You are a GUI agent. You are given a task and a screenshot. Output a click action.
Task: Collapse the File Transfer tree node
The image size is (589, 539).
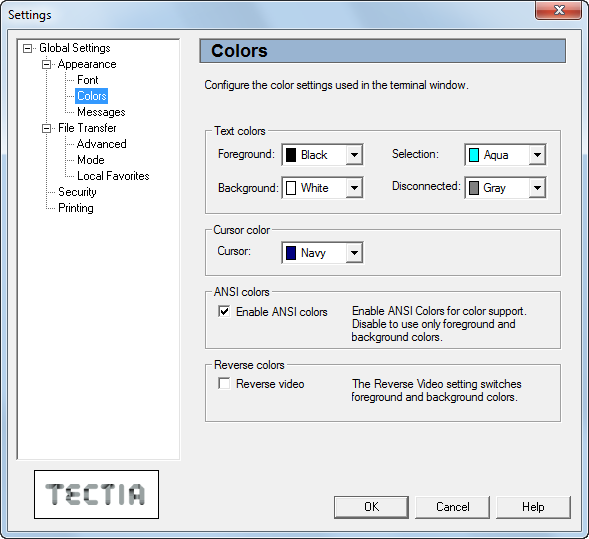pos(46,128)
